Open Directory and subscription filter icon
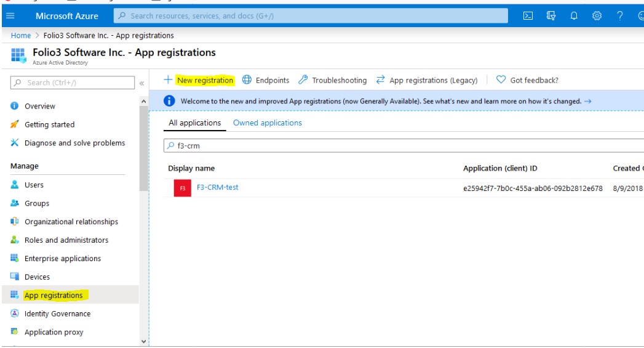This screenshot has width=644, height=348. coord(551,15)
